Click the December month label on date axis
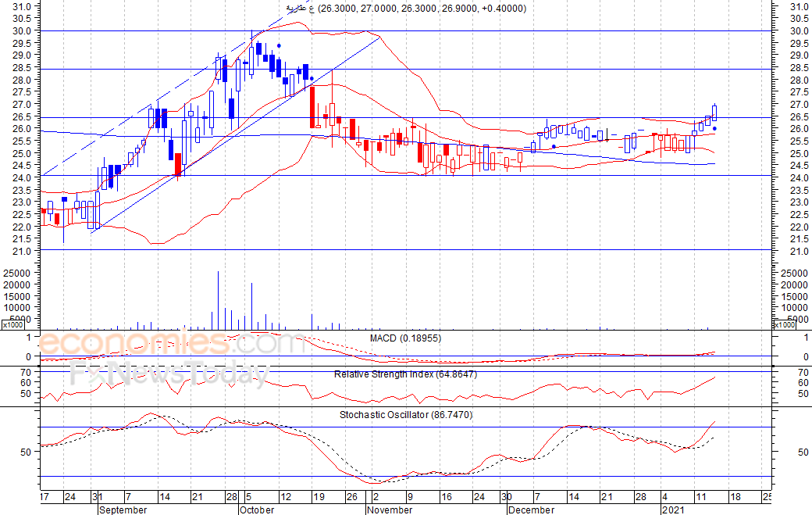Image resolution: width=812 pixels, height=515 pixels. [x=532, y=510]
